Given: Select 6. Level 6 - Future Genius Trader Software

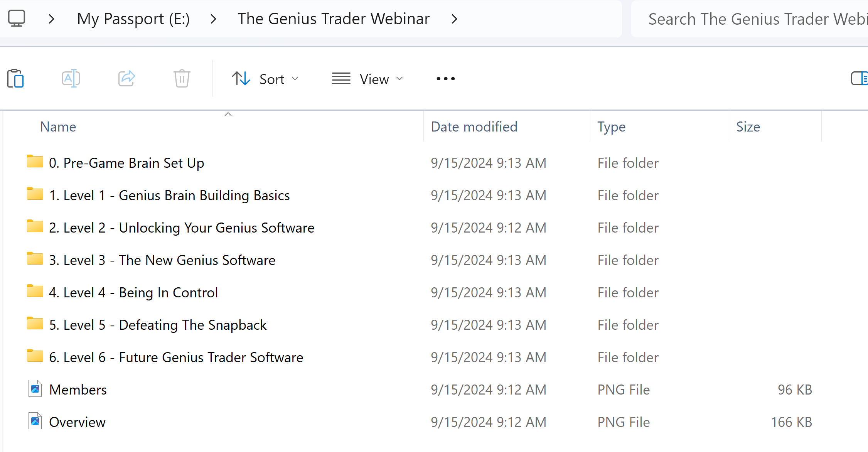Looking at the screenshot, I should (x=176, y=358).
